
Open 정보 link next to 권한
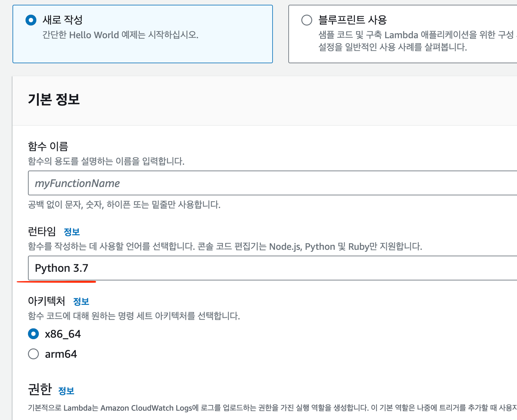click(66, 391)
